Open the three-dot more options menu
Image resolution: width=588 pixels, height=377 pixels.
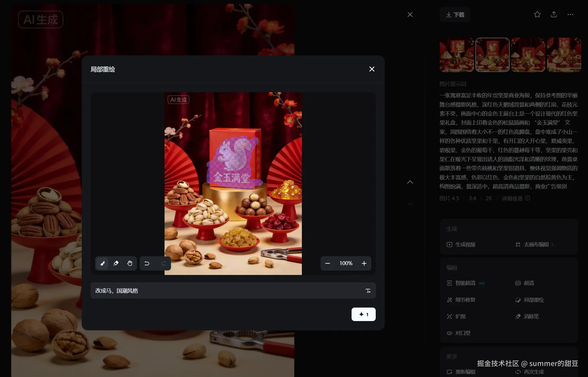point(570,15)
